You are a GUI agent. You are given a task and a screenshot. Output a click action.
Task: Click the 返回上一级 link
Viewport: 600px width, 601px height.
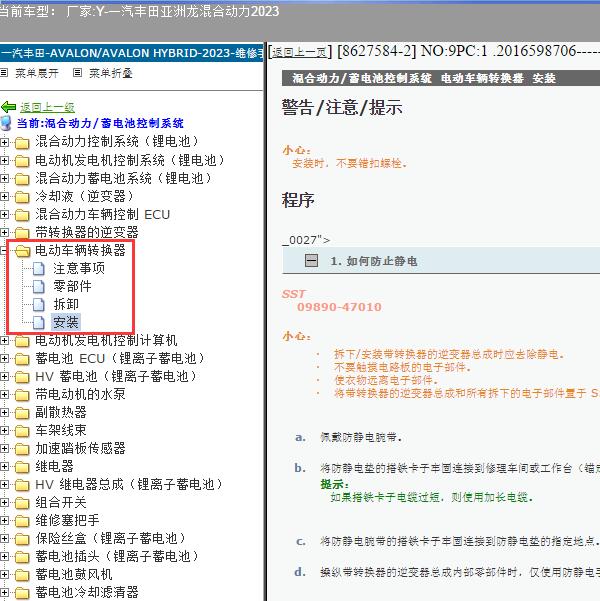tap(47, 107)
